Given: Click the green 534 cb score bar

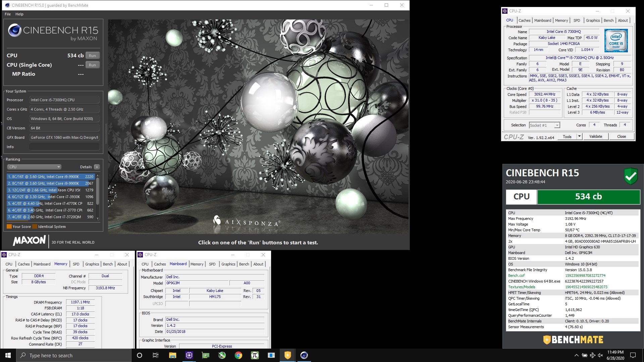Looking at the screenshot, I should [x=589, y=197].
